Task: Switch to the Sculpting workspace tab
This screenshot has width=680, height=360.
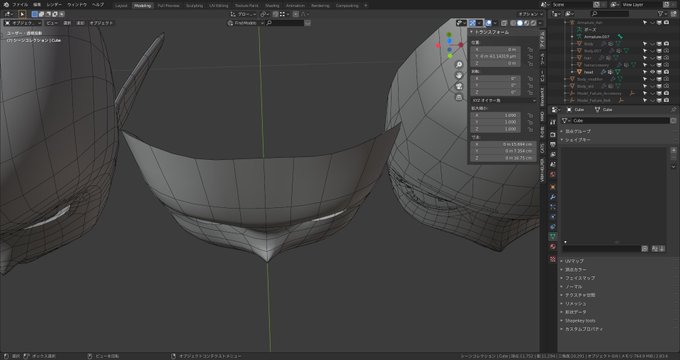Action: pos(194,6)
